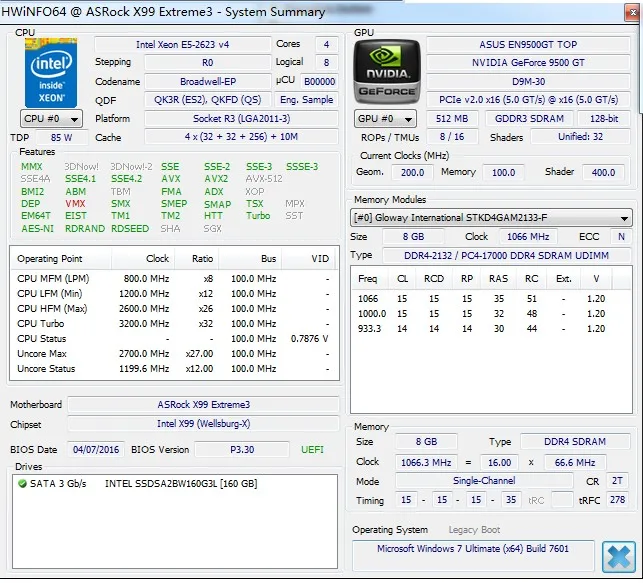
Task: Open the GPU #0 selector dropdown
Action: coord(385,119)
